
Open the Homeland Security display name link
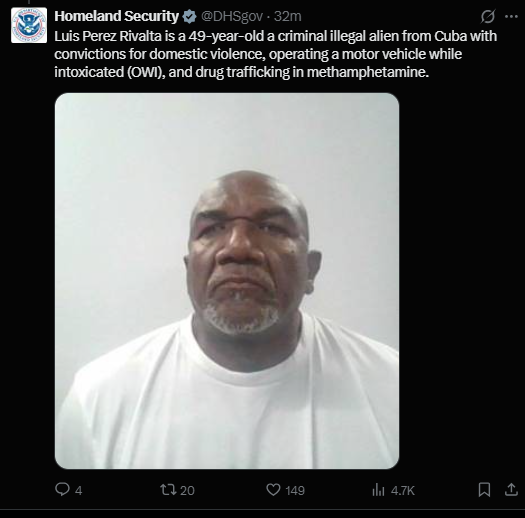pyautogui.click(x=117, y=16)
